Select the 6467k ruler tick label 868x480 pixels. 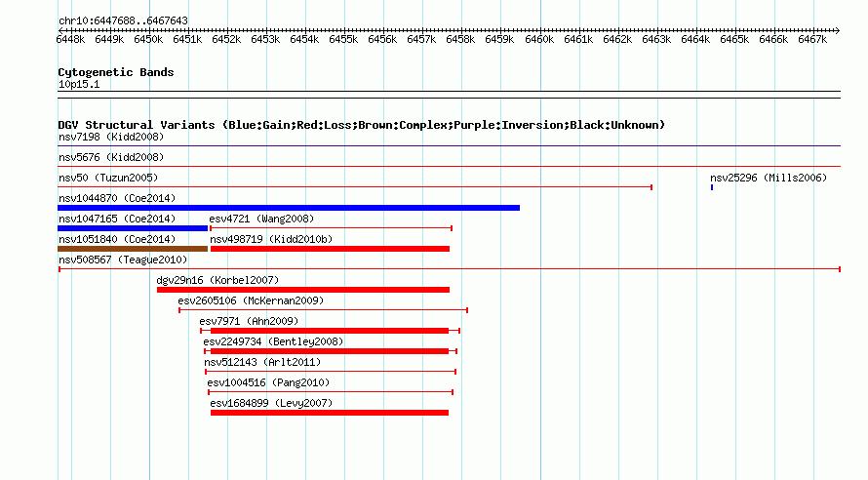[812, 39]
